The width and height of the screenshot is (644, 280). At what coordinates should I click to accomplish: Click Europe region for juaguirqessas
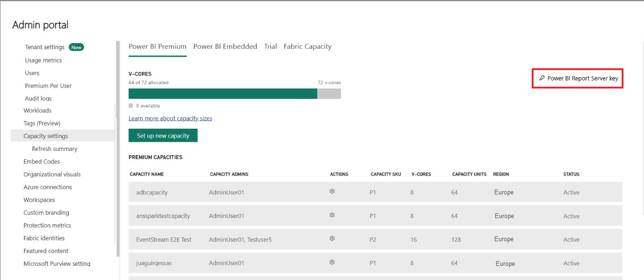coord(505,263)
